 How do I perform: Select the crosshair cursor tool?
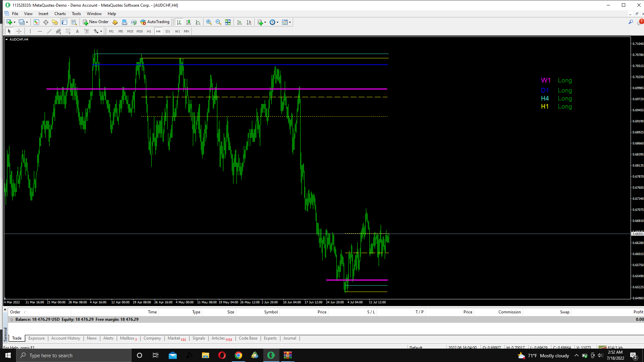(x=19, y=31)
